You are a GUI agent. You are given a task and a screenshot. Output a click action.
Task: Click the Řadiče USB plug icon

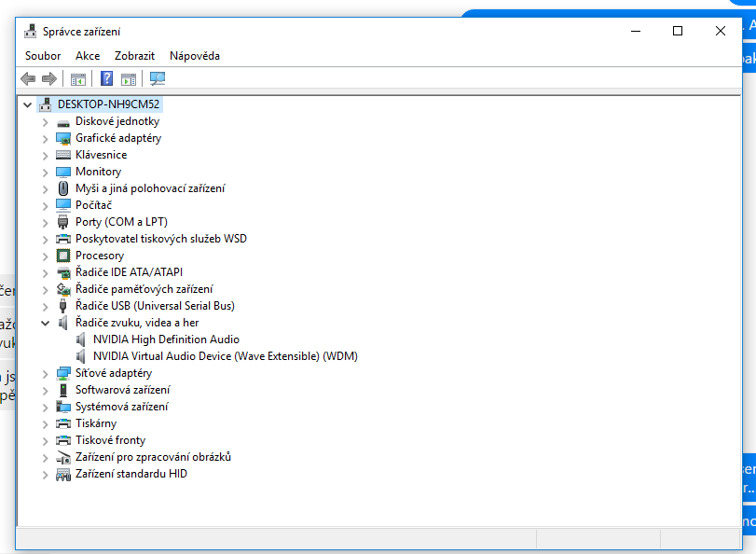tap(63, 306)
